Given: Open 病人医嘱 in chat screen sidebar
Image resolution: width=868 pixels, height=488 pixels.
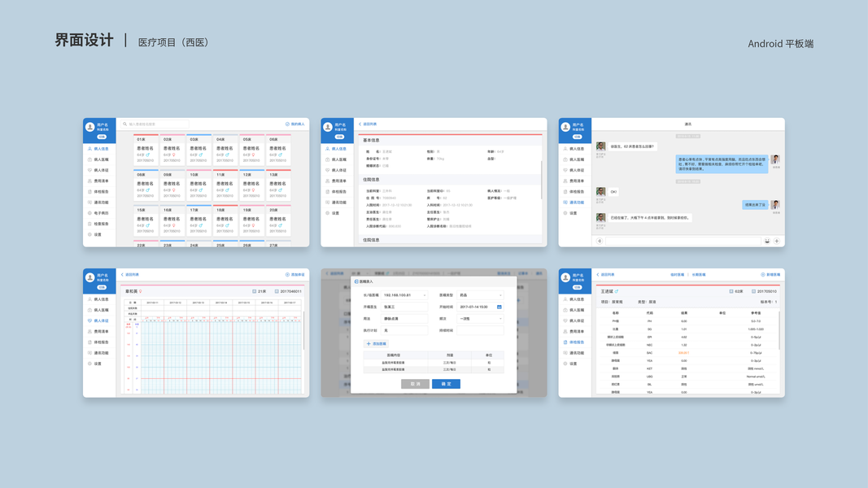Looking at the screenshot, I should (x=574, y=159).
